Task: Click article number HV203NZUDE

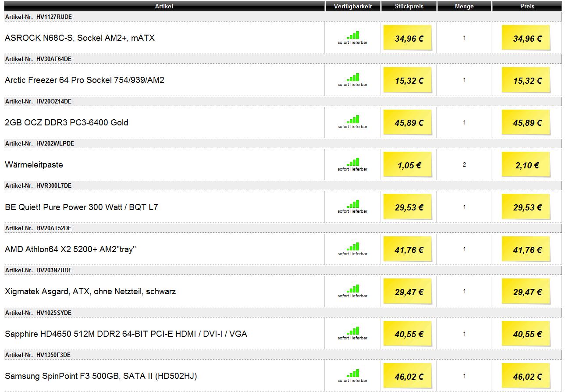Action: [54, 271]
